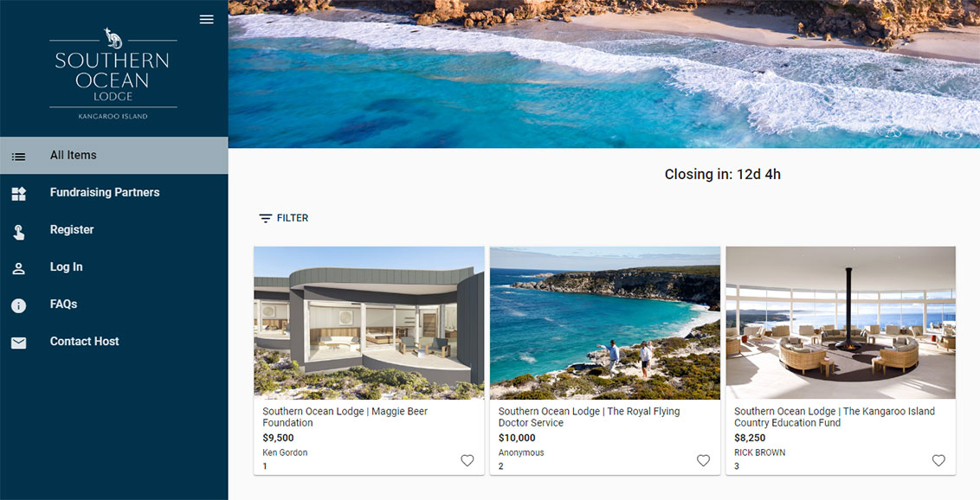Click the Southern Ocean Lodge kangaroo logo
Screen dimensions: 980x500
pos(113,74)
